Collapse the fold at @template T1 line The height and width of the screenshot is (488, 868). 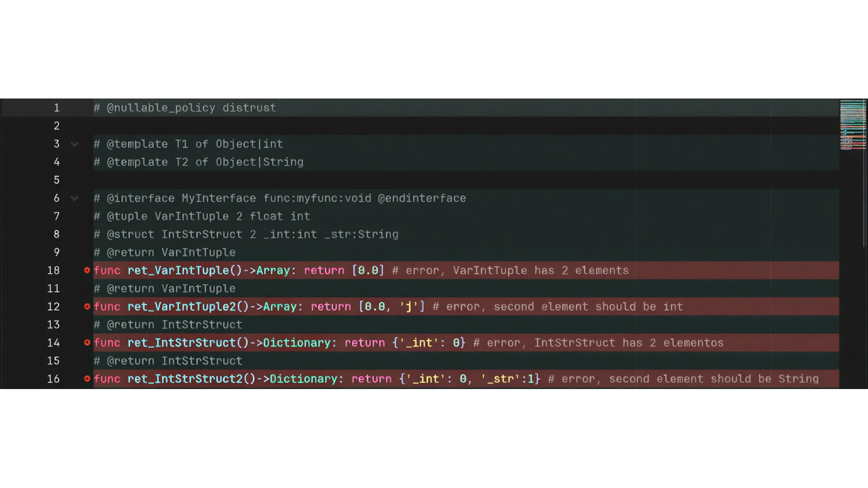coord(75,144)
